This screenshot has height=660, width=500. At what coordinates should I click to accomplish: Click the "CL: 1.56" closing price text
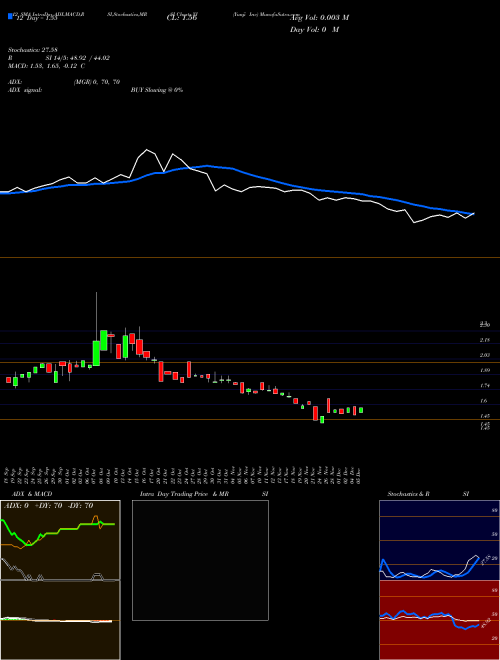[x=182, y=18]
